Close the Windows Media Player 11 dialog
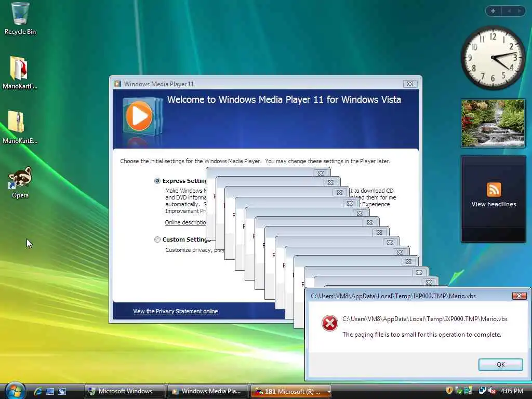This screenshot has height=399, width=532. click(x=410, y=84)
